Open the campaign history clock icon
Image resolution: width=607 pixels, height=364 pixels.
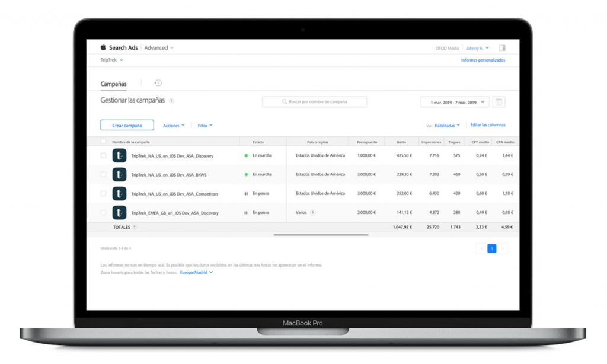(158, 83)
